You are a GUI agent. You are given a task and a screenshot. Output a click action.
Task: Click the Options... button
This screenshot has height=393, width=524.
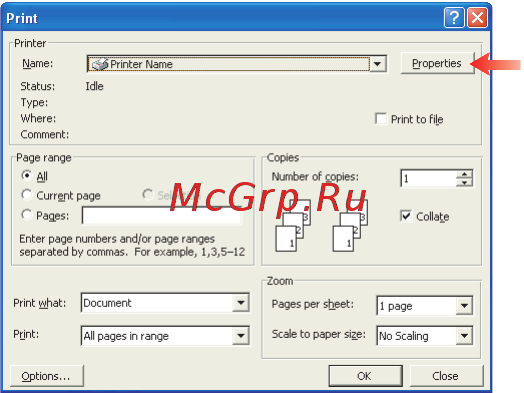tap(46, 376)
